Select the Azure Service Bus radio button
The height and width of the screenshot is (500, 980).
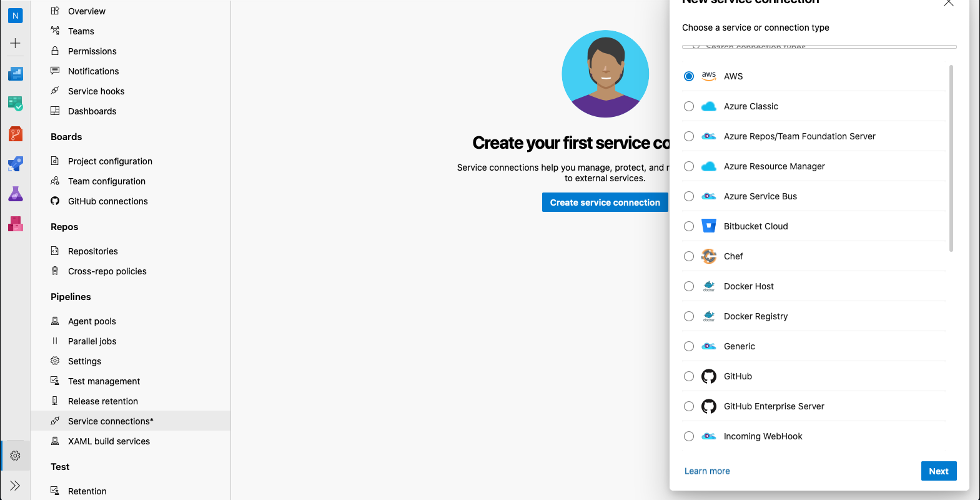(x=689, y=196)
